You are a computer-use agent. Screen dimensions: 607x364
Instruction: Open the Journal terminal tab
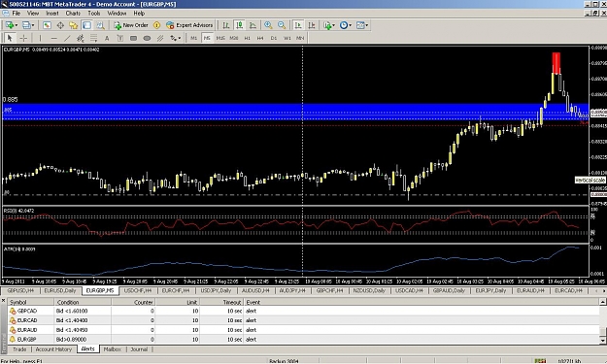pos(139,349)
